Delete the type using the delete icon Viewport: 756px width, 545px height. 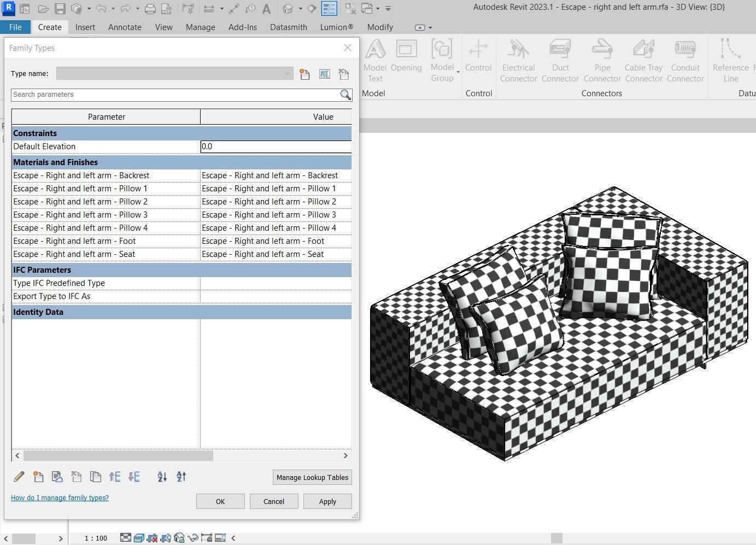coord(344,74)
